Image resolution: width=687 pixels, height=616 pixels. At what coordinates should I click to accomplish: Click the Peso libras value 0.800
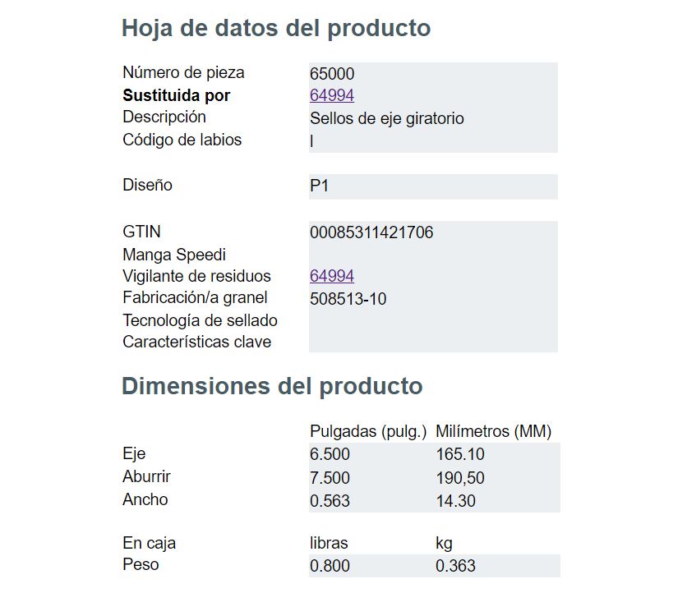tap(330, 566)
